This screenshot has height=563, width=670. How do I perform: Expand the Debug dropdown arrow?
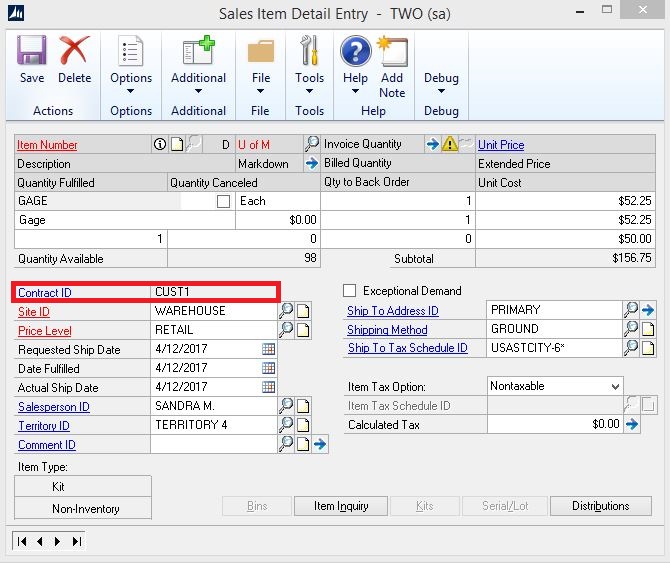[441, 91]
